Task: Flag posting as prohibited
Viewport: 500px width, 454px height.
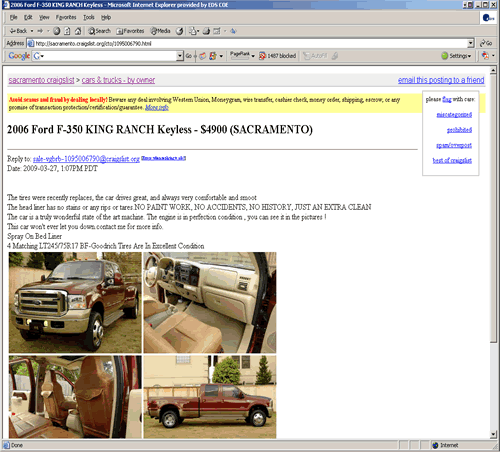Action: point(459,130)
